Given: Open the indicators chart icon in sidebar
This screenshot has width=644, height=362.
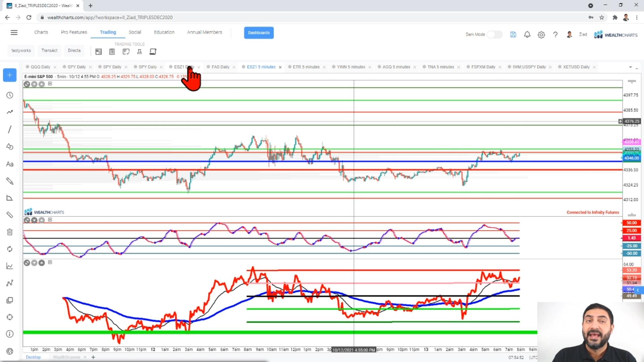Looking at the screenshot, I should [x=10, y=266].
